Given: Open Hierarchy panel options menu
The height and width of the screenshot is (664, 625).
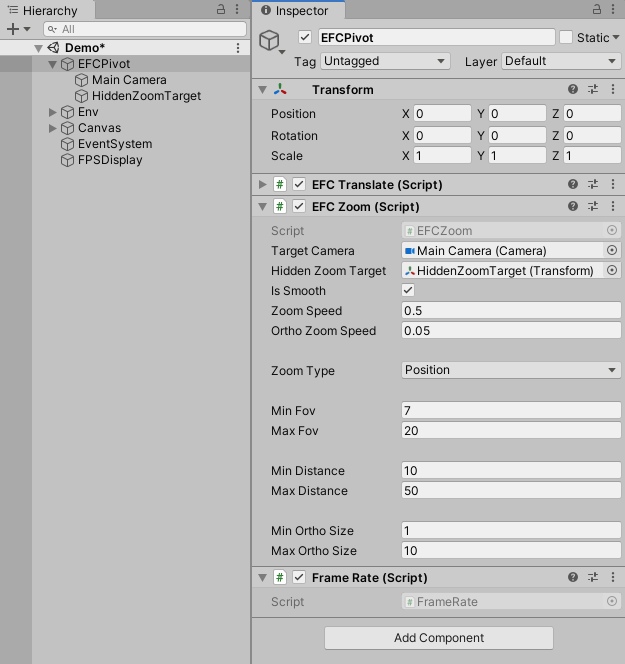Looking at the screenshot, I should (237, 9).
